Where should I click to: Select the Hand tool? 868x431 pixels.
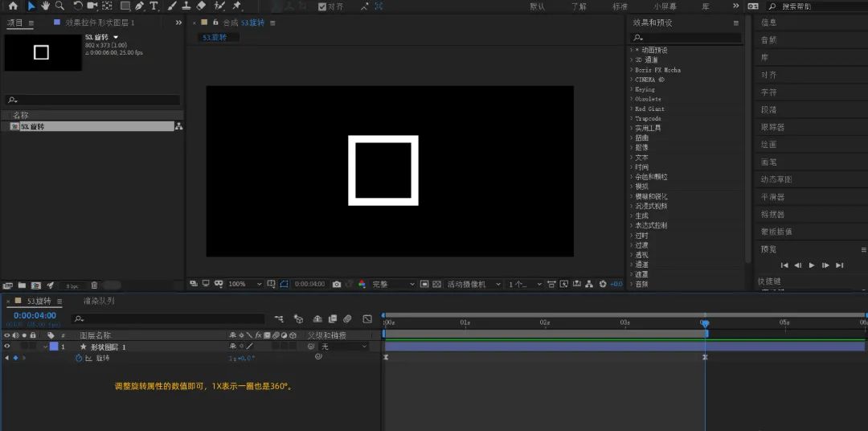coord(45,6)
